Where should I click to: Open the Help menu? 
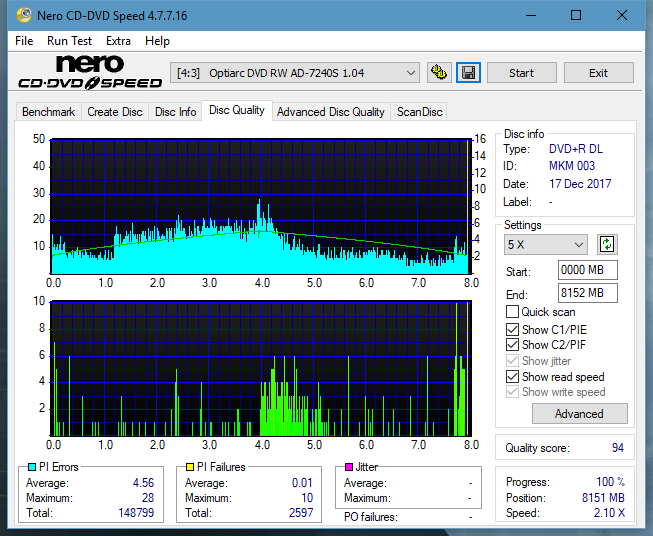(x=157, y=41)
